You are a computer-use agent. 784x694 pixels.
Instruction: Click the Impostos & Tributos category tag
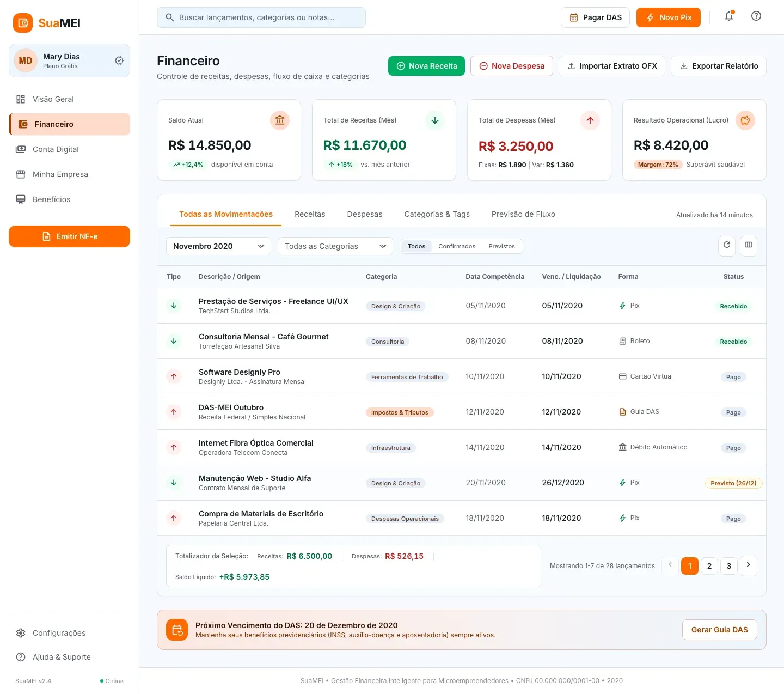(400, 412)
